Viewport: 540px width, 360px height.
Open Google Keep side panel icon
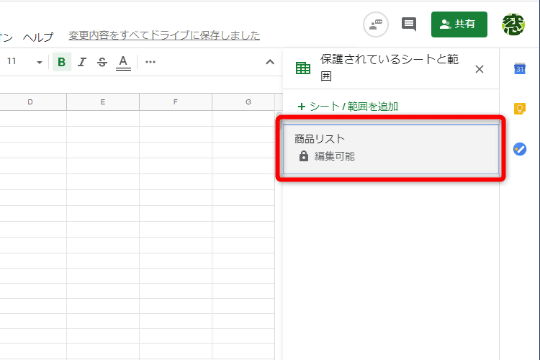(520, 109)
